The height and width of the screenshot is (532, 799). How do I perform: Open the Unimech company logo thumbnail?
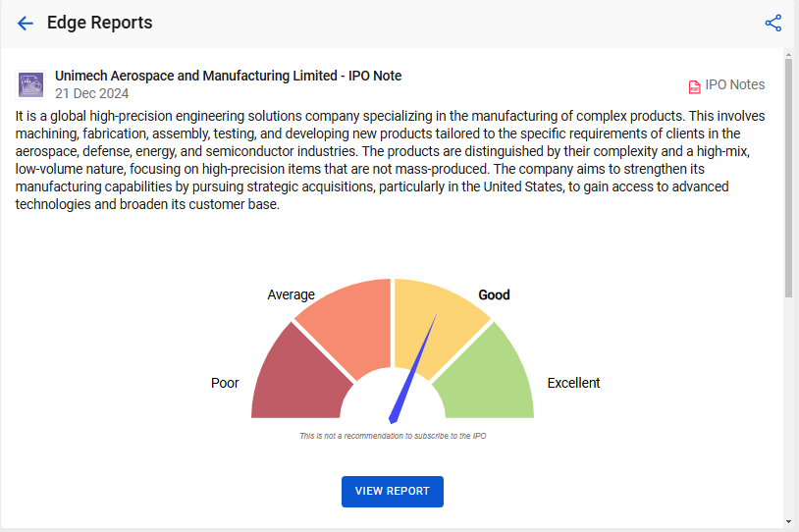[31, 84]
